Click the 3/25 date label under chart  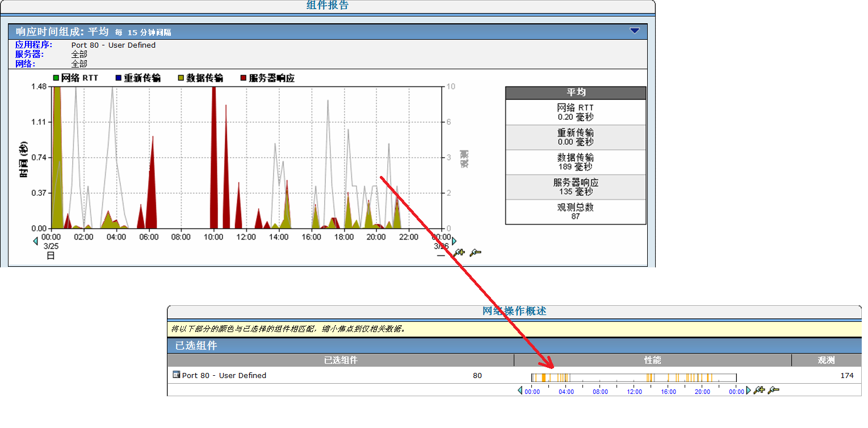point(51,246)
